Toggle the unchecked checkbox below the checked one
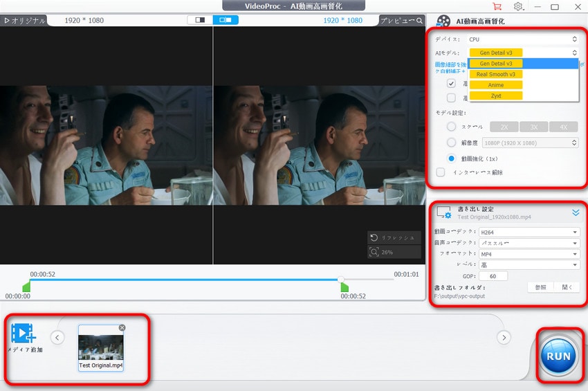The image size is (588, 391). pyautogui.click(x=451, y=98)
